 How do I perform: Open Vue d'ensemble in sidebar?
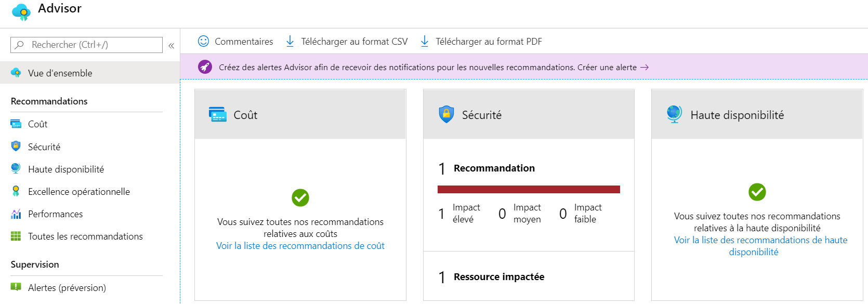pyautogui.click(x=90, y=73)
